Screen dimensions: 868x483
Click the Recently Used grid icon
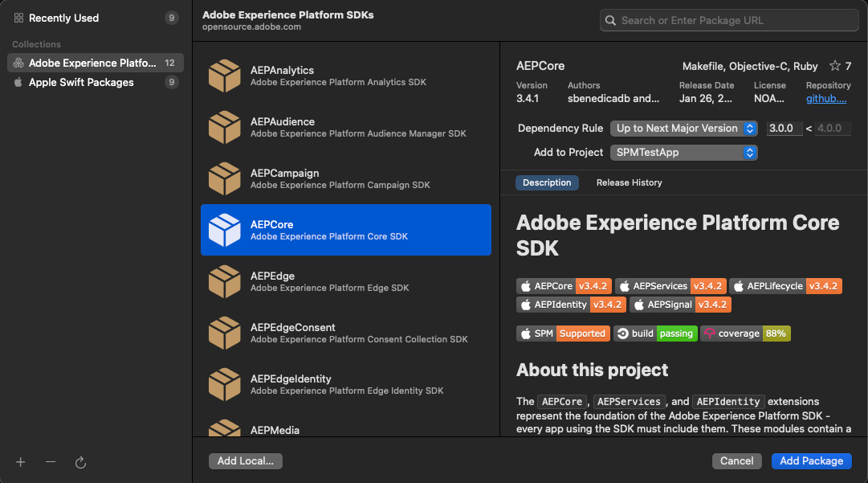click(x=18, y=18)
